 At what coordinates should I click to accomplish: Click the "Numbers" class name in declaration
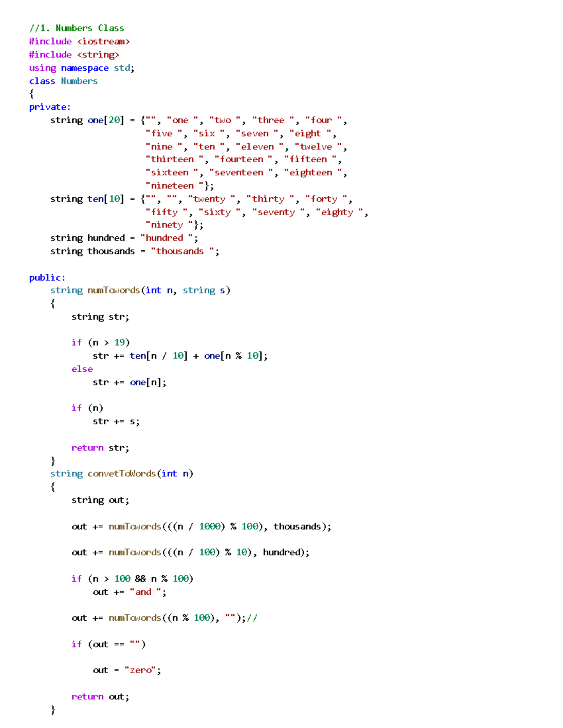pos(79,81)
